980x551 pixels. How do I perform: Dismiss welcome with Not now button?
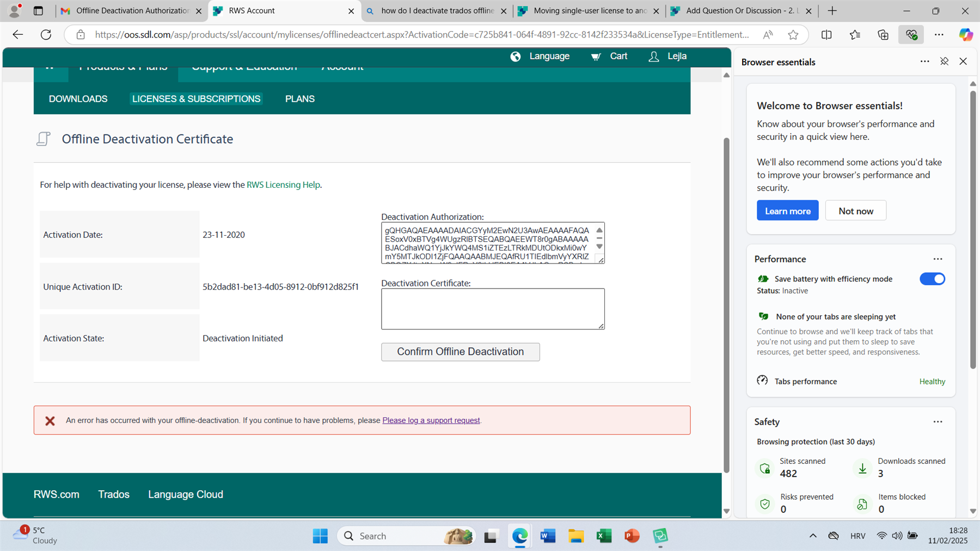tap(856, 211)
